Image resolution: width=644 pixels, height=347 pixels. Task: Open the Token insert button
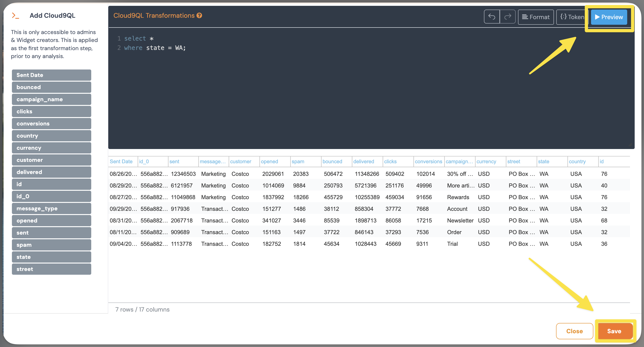coord(572,17)
